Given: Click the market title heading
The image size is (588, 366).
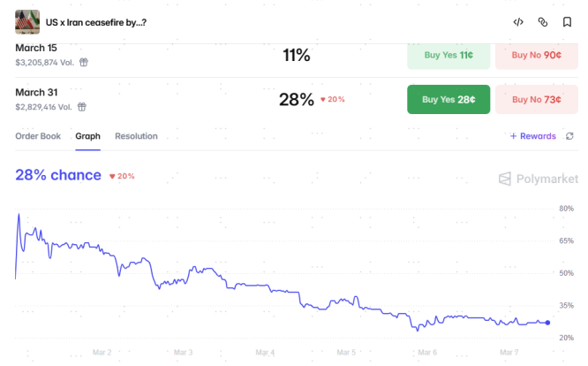Looking at the screenshot, I should [x=95, y=21].
